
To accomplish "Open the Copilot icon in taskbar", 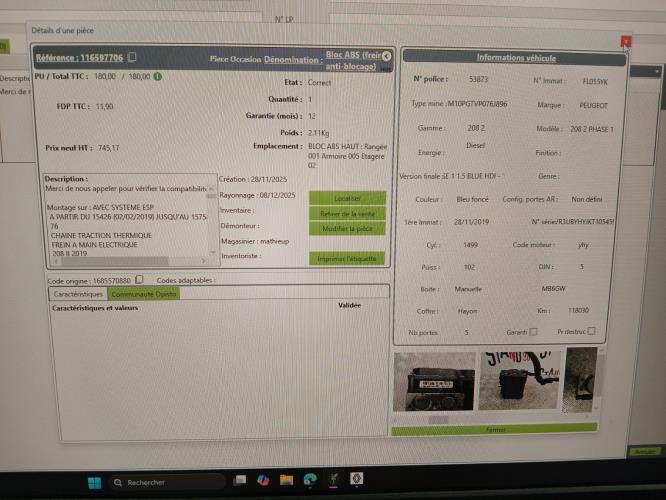I will coord(263,483).
